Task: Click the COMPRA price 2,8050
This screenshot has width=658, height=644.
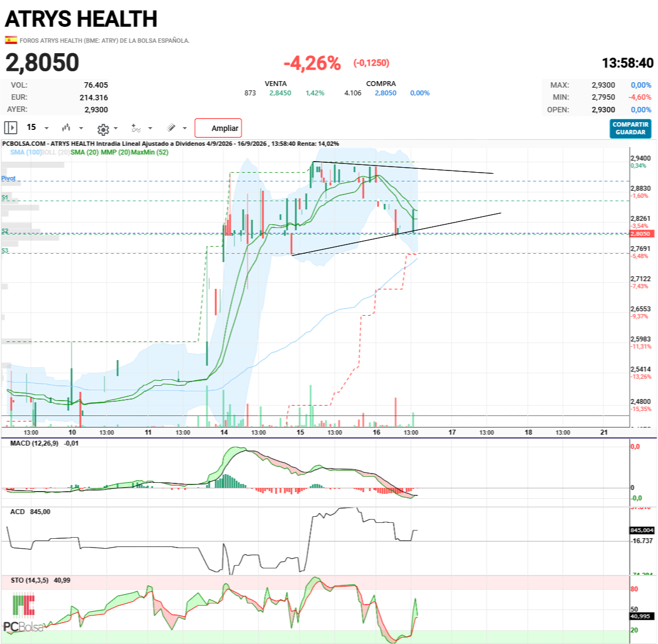Action: (x=385, y=93)
